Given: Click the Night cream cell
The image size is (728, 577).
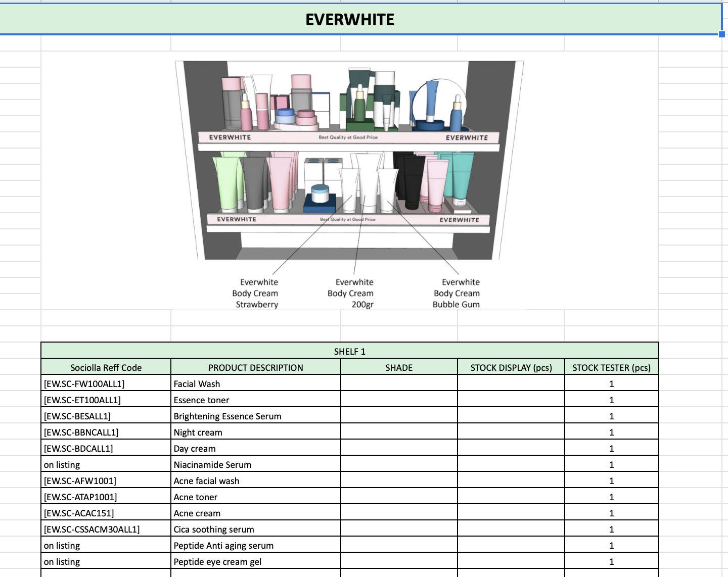Looking at the screenshot, I should coord(256,432).
